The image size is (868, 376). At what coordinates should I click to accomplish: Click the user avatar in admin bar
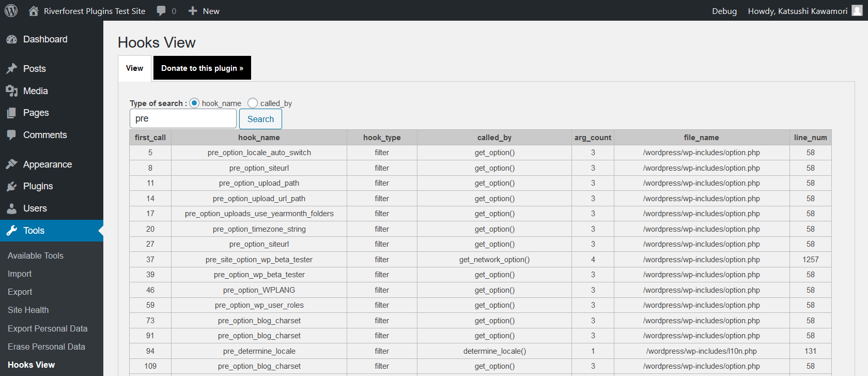pos(857,10)
